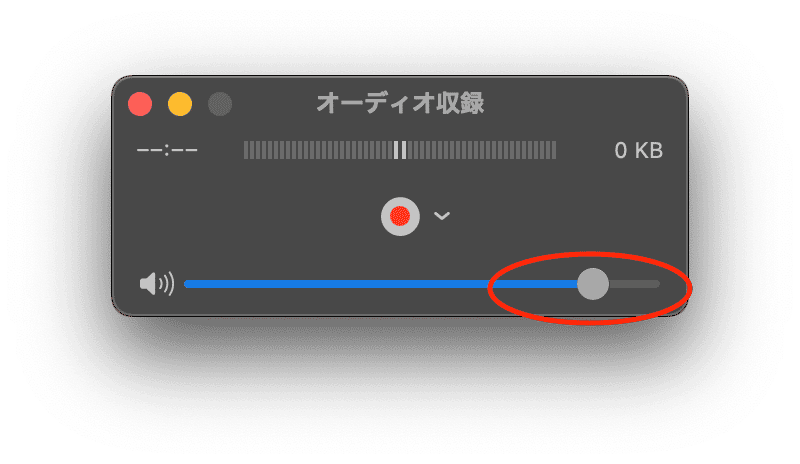The image size is (800, 464).
Task: Click the blue filled part of volume slider
Action: tap(381, 284)
